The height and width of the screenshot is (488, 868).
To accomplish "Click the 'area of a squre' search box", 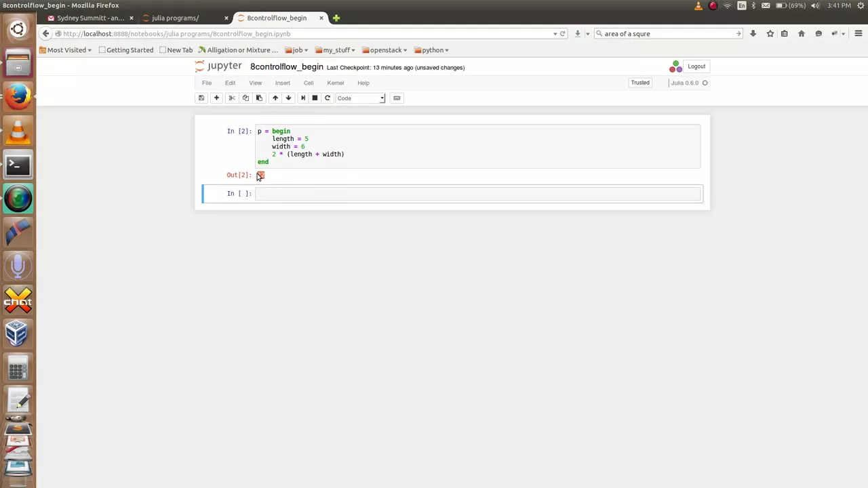I will [668, 33].
